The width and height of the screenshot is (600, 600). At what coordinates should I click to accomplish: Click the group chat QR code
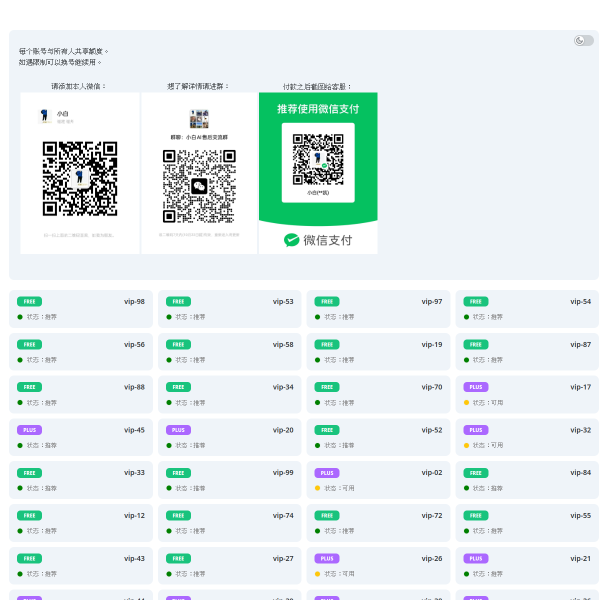199,186
